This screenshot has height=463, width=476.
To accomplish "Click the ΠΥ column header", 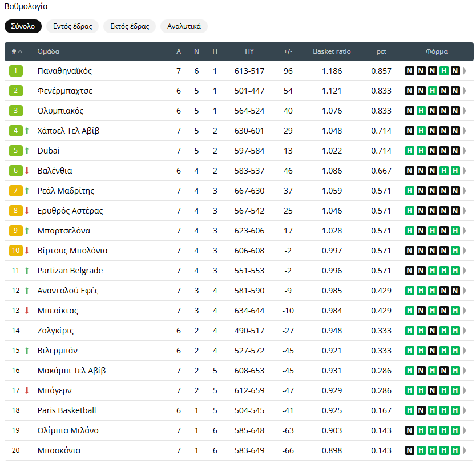I will pyautogui.click(x=249, y=51).
